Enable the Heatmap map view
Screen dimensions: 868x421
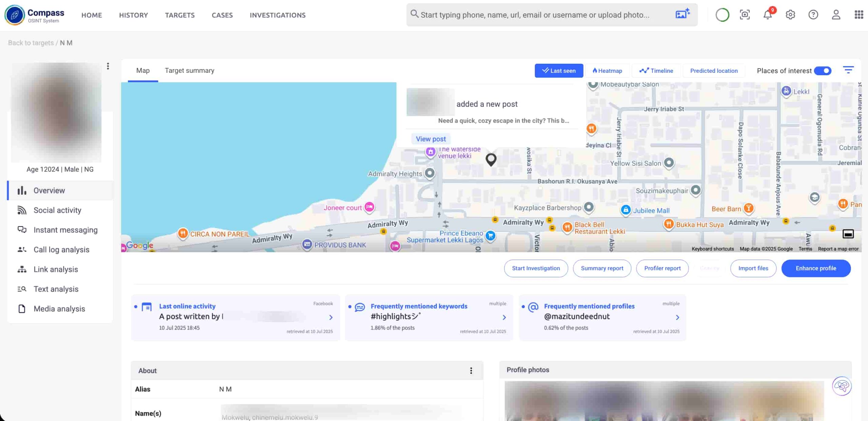pos(607,70)
